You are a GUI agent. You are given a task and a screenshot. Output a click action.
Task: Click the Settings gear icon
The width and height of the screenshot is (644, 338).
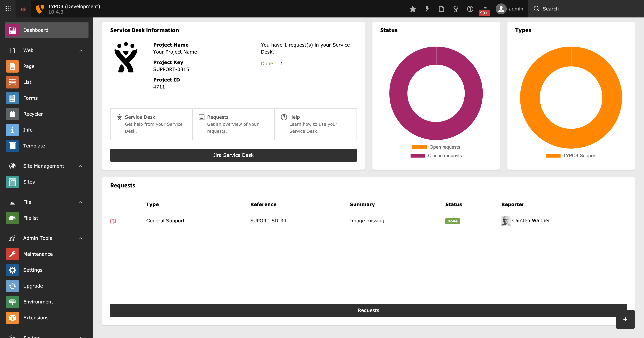pyautogui.click(x=12, y=270)
